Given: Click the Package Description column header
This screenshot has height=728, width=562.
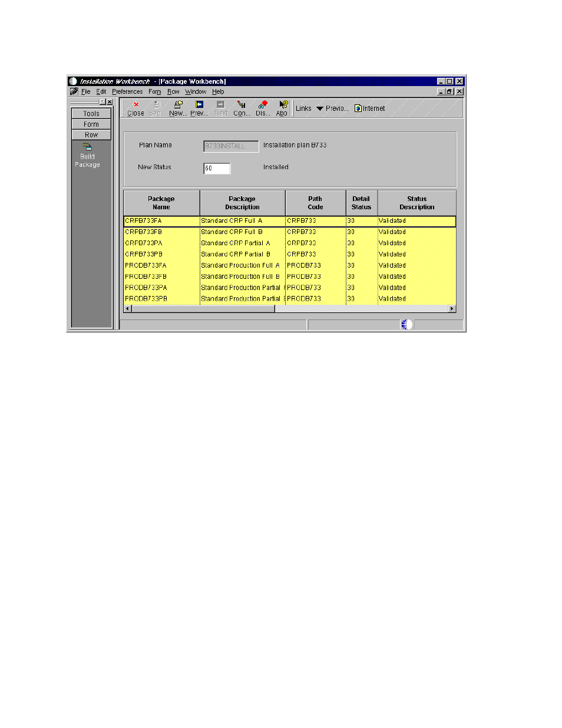Looking at the screenshot, I should tap(242, 203).
